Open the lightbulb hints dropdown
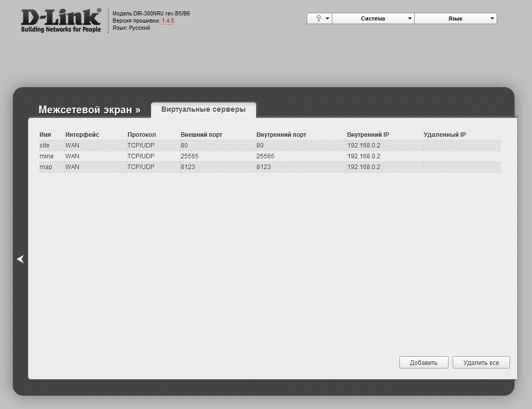The height and width of the screenshot is (409, 532). (320, 18)
